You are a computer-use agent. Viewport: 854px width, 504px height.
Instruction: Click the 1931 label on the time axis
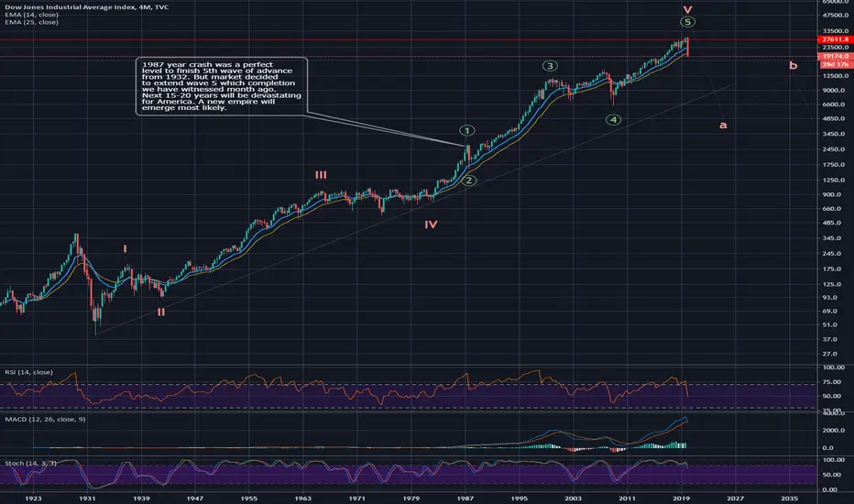click(x=87, y=498)
